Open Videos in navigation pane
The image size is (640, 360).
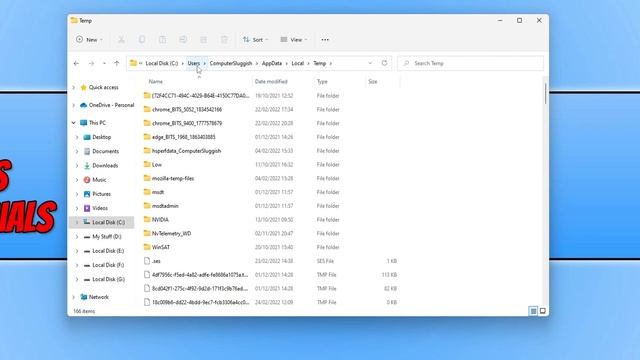coord(96,208)
